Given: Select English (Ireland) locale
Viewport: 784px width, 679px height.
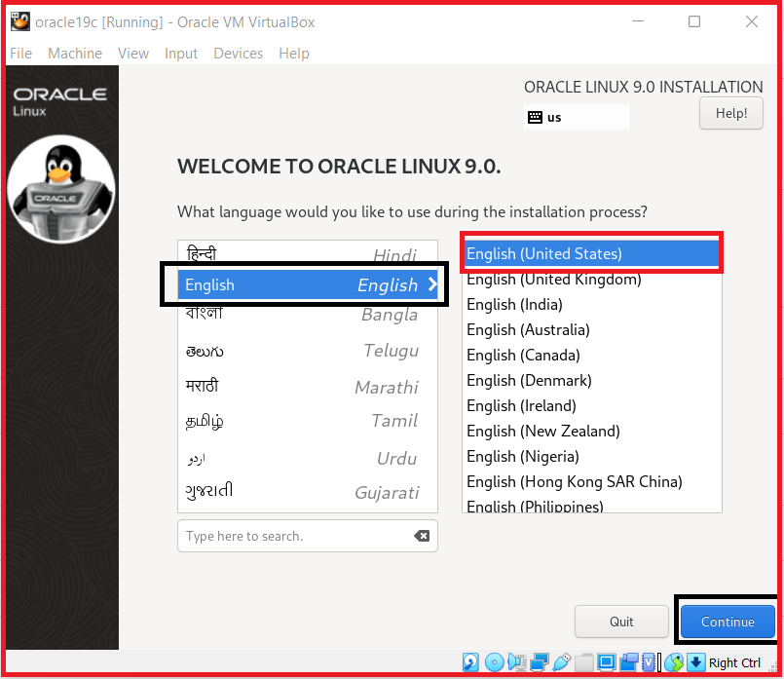Looking at the screenshot, I should coord(592,405).
